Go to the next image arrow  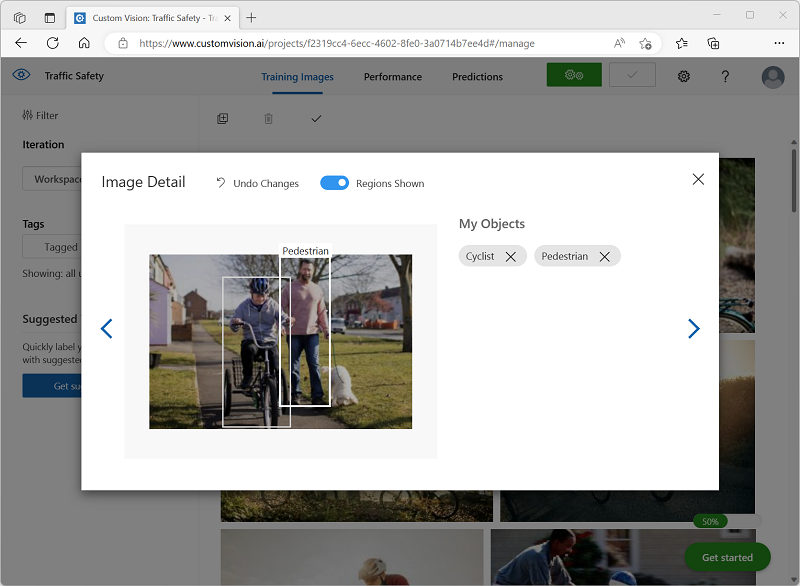tap(693, 329)
